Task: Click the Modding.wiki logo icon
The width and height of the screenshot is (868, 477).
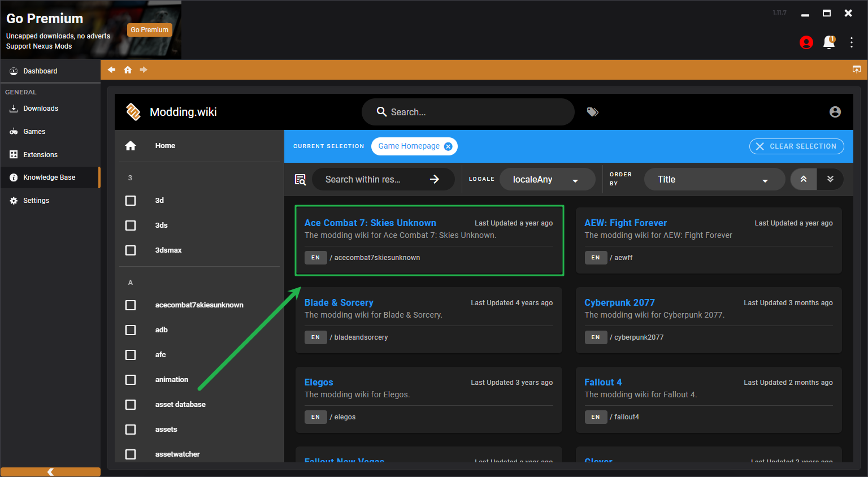Action: [133, 112]
